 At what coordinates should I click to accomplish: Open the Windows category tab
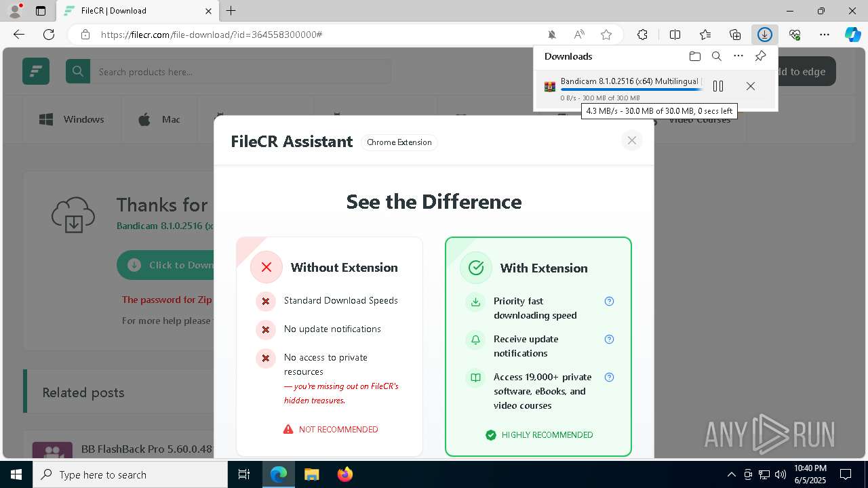[72, 120]
